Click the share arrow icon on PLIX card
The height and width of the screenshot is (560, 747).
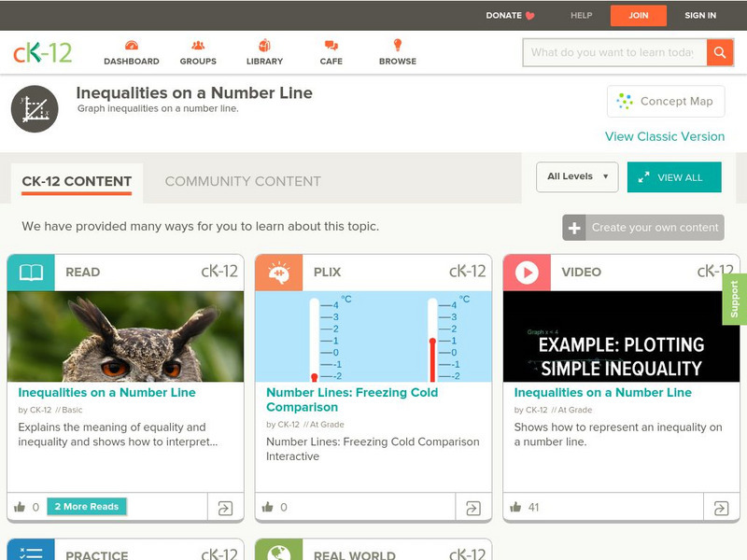(x=473, y=508)
